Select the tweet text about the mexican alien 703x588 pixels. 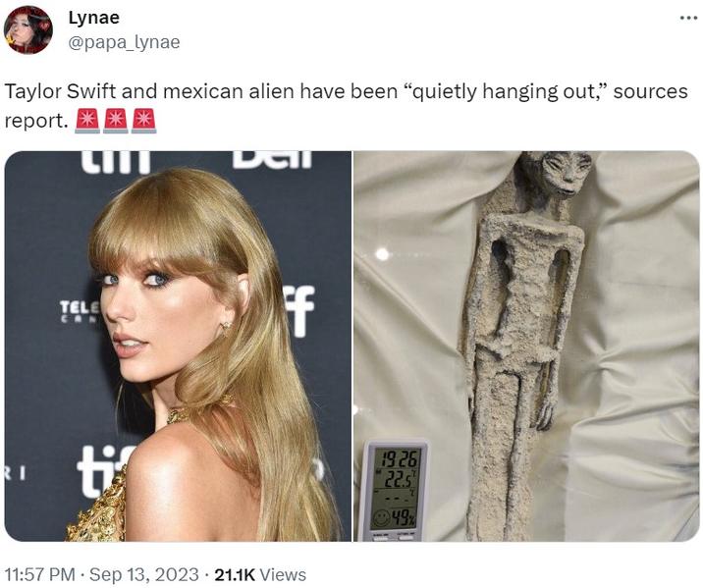click(x=346, y=106)
